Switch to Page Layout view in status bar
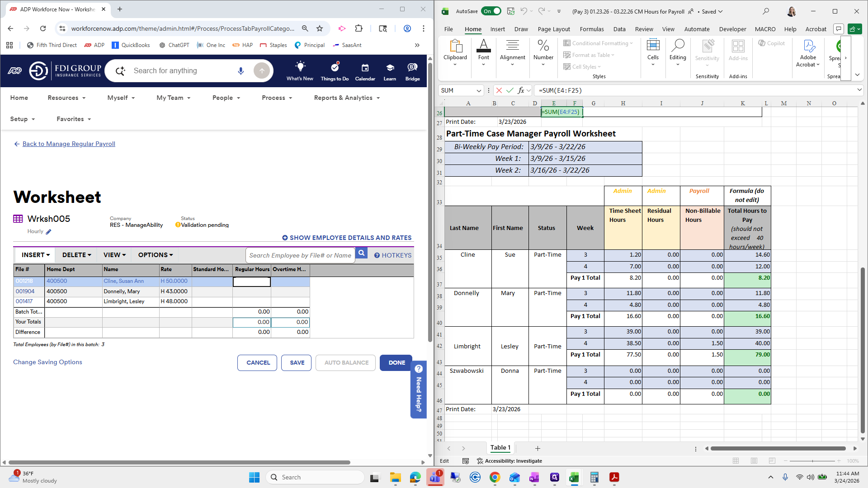 [754, 461]
